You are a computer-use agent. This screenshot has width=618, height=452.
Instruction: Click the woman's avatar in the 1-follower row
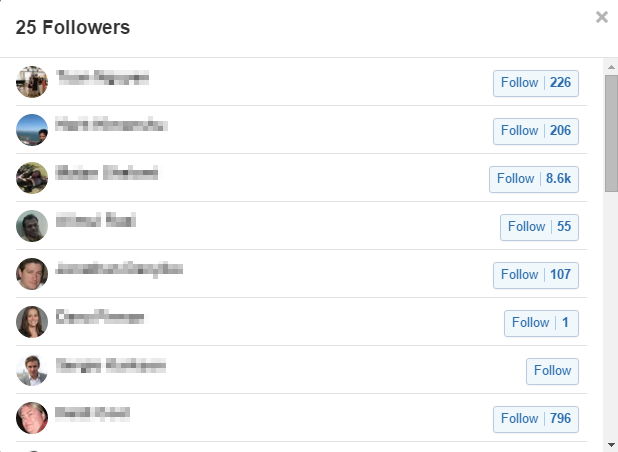[x=32, y=322]
